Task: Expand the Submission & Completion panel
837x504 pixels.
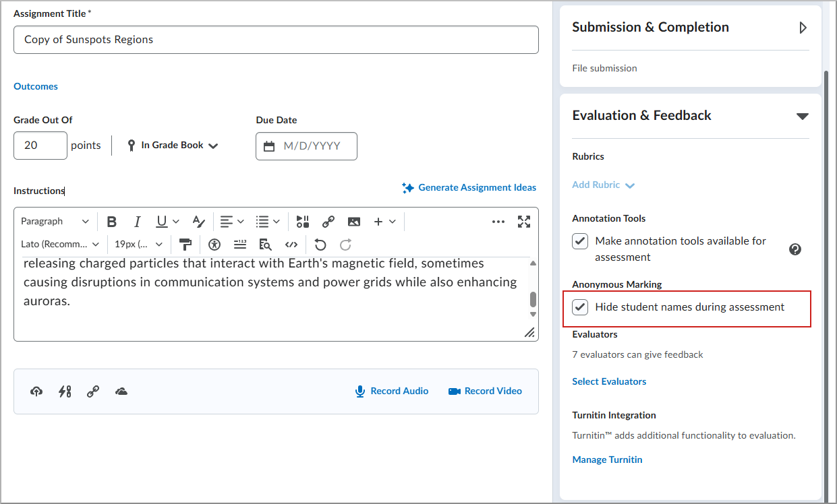Action: point(802,27)
